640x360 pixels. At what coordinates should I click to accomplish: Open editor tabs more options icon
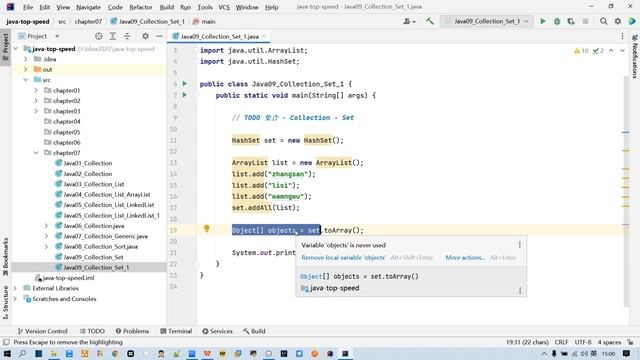[x=622, y=36]
